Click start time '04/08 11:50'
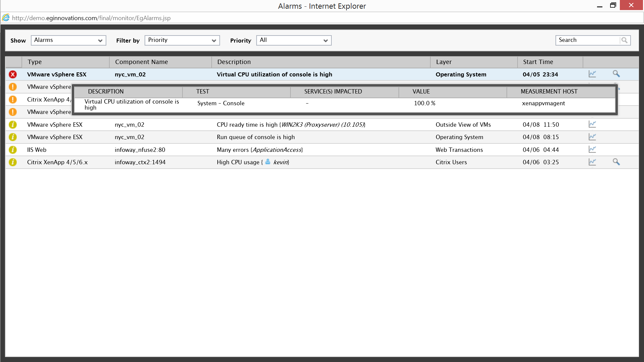The image size is (644, 362). tap(541, 125)
